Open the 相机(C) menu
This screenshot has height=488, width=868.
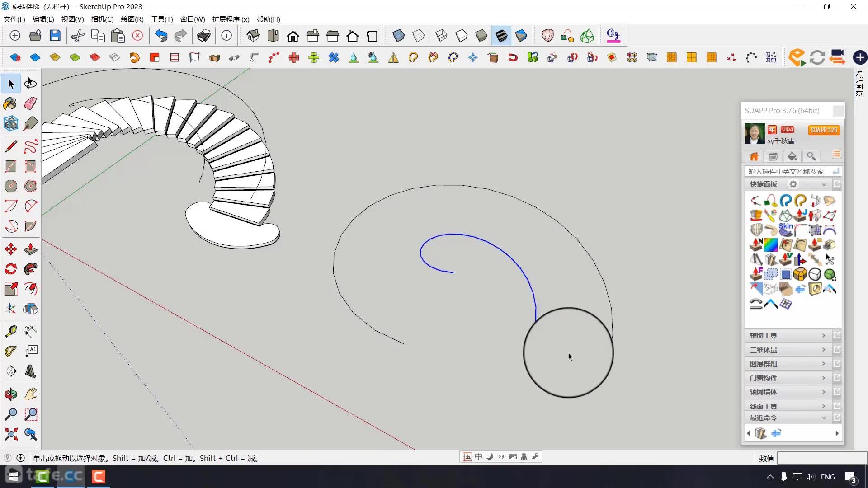(x=102, y=19)
